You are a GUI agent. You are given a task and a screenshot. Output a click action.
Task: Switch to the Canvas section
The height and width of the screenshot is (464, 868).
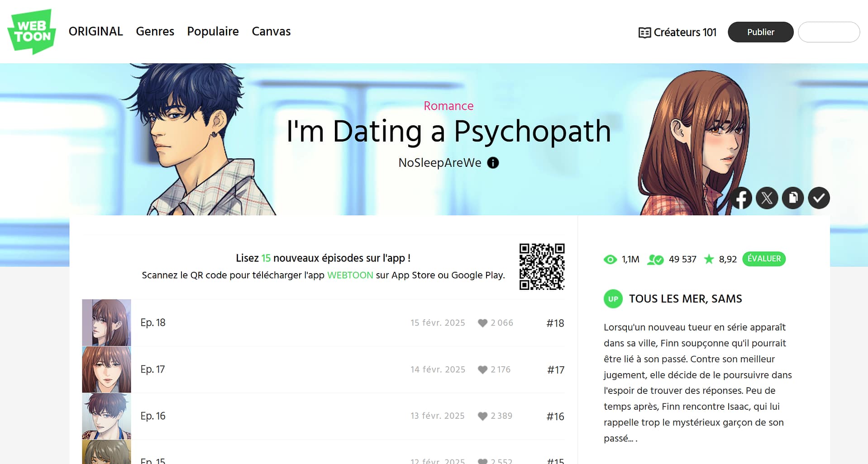[x=271, y=31]
